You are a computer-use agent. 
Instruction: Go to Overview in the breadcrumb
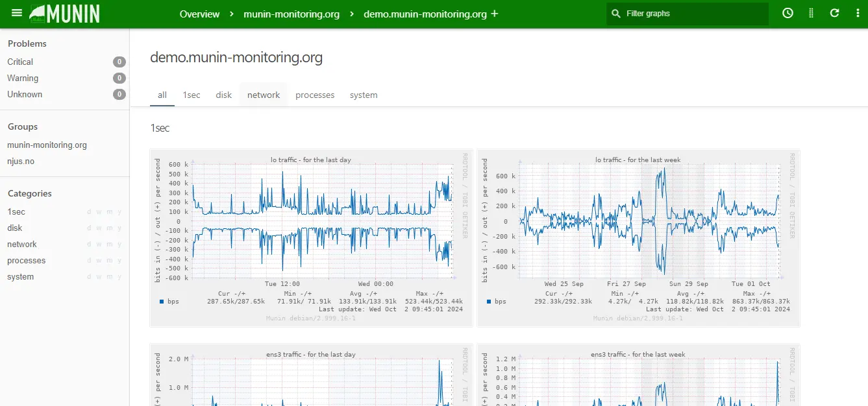pyautogui.click(x=199, y=14)
